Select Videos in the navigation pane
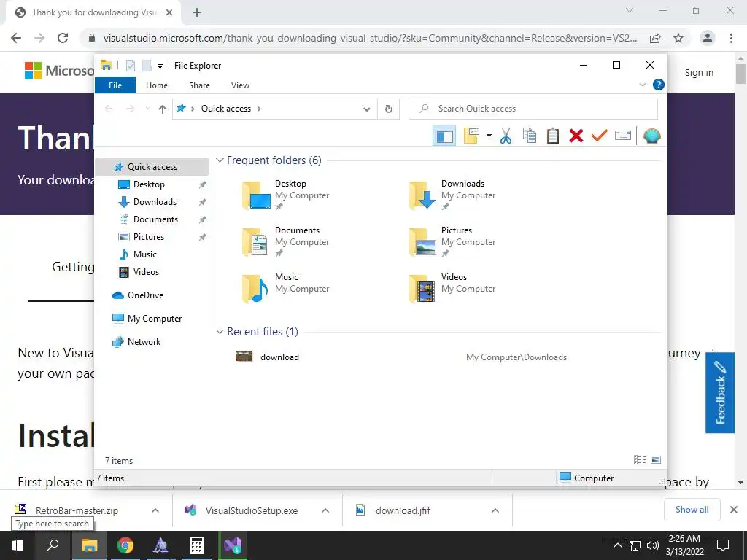The height and width of the screenshot is (560, 747). pos(146,272)
